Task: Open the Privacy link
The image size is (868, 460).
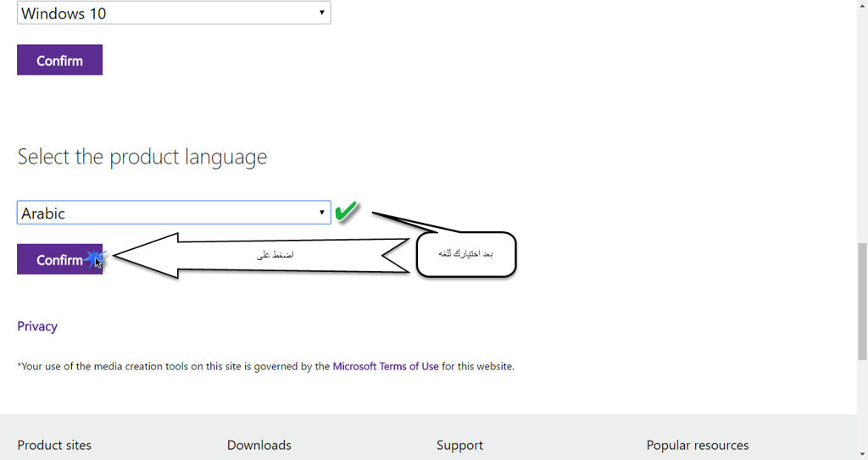Action: pyautogui.click(x=37, y=326)
